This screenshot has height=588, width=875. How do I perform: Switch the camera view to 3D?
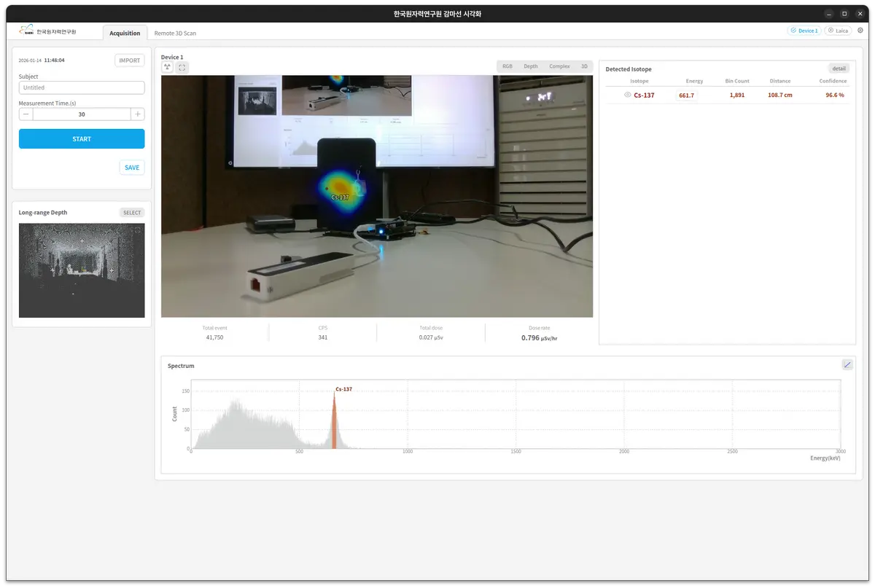click(584, 66)
